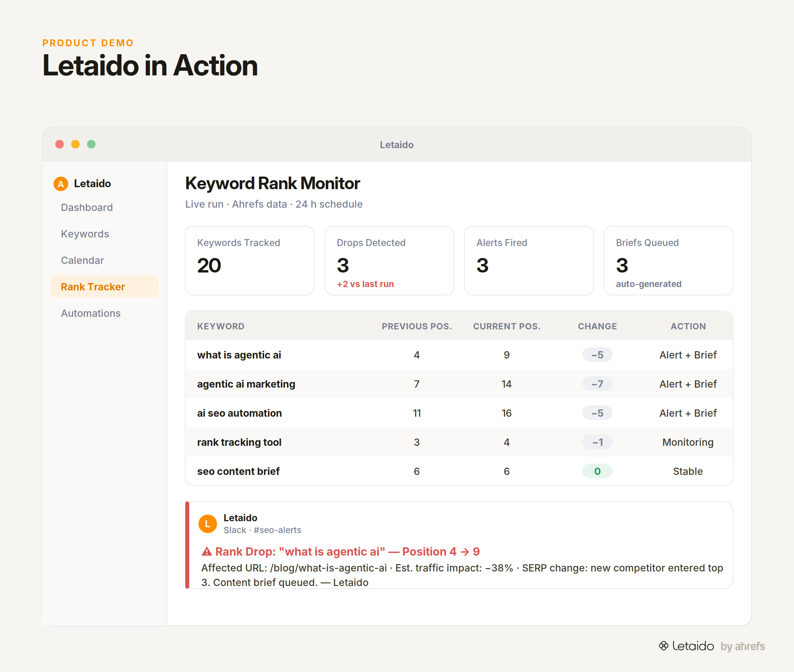Click the Affected URL alert description text

click(x=462, y=575)
